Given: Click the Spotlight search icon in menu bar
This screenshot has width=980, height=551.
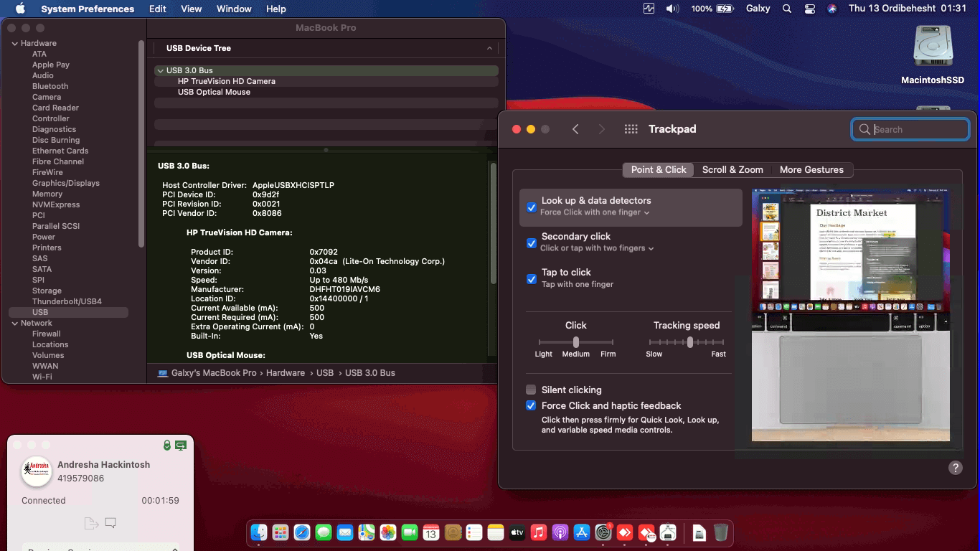Looking at the screenshot, I should coord(787,9).
